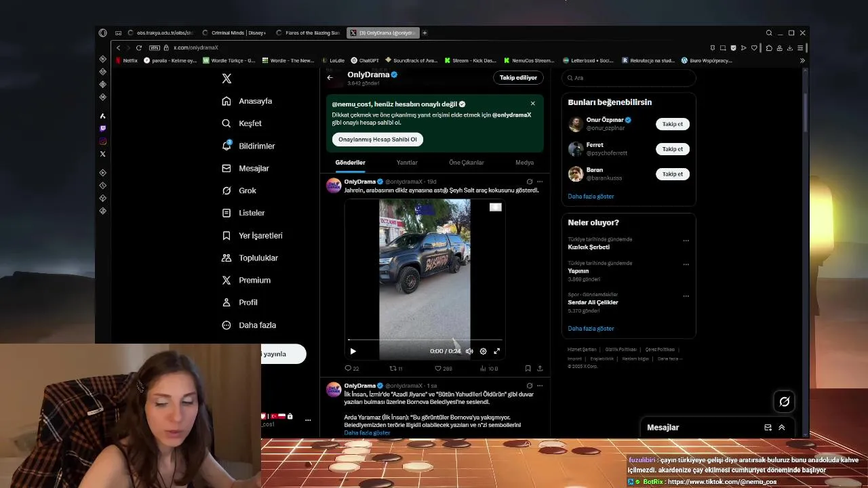
Task: Show more under Bunları beğenebilirsin
Action: click(591, 197)
